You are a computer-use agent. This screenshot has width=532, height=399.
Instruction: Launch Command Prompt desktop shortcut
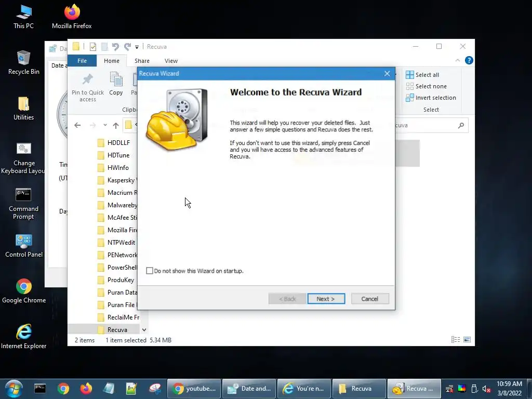pos(23,204)
